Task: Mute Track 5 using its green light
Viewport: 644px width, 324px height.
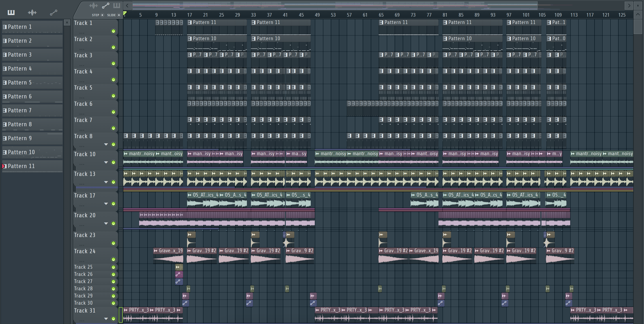Action: click(113, 96)
